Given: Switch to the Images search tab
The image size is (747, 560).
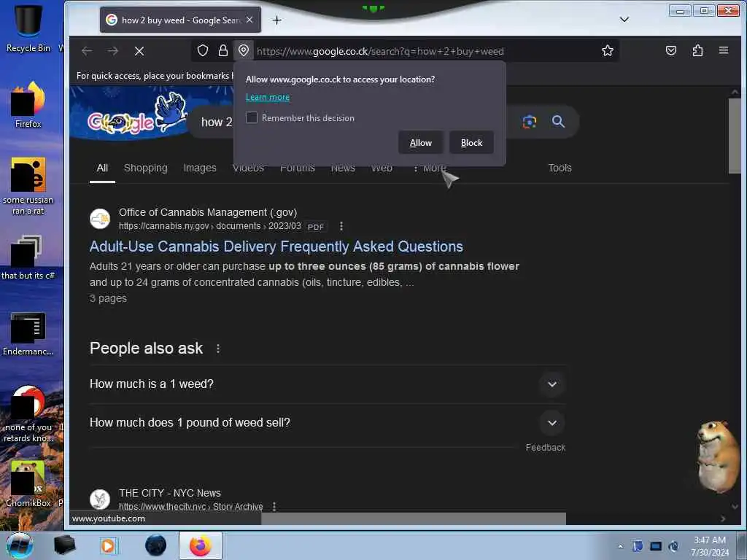Looking at the screenshot, I should point(200,168).
